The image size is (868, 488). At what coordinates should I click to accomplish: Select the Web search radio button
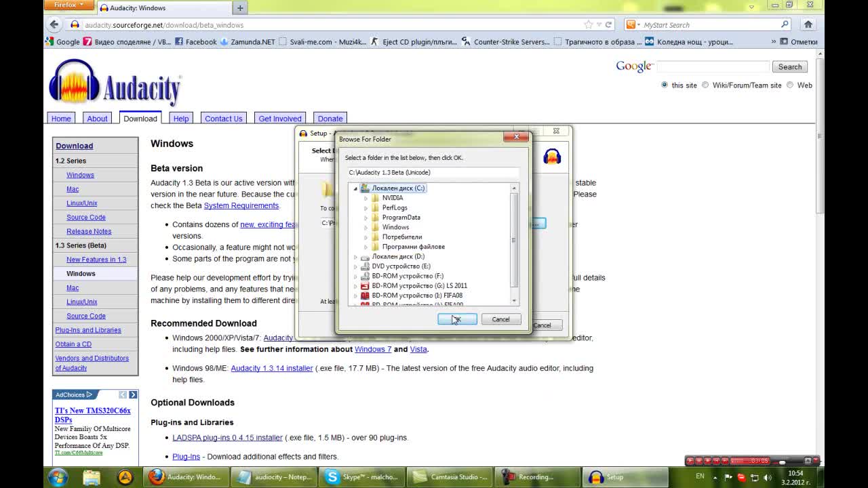click(x=790, y=85)
